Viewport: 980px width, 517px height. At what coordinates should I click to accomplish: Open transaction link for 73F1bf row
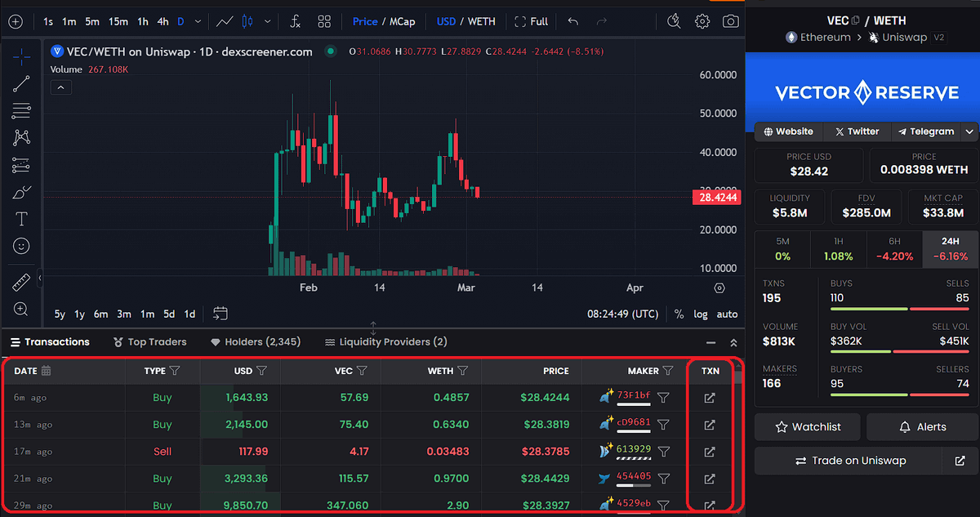click(x=710, y=398)
